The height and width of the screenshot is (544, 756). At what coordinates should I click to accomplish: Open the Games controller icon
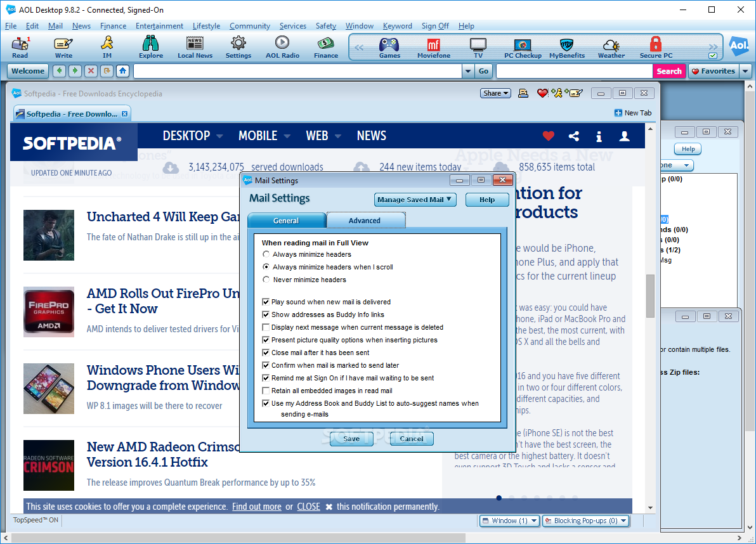(x=389, y=48)
